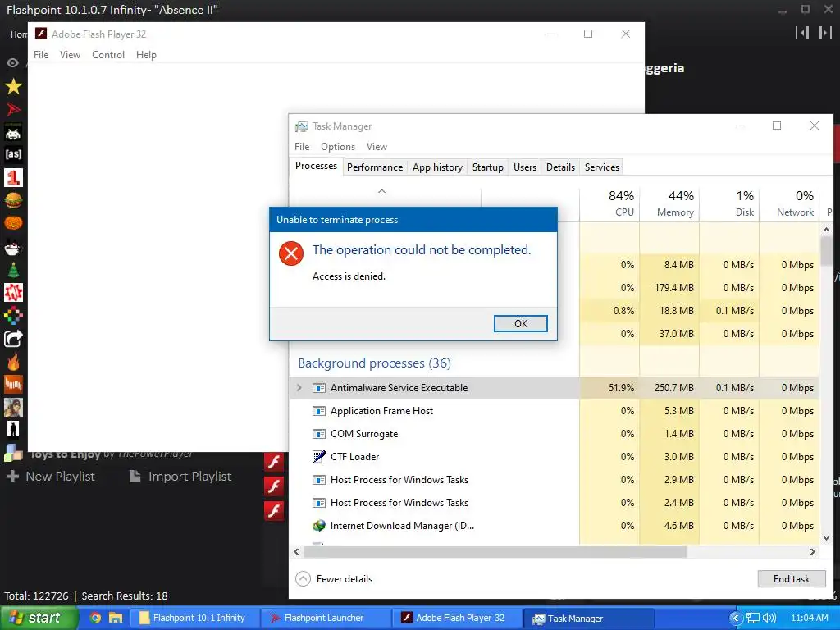Switch to Details tab
The image size is (840, 630).
tap(560, 167)
